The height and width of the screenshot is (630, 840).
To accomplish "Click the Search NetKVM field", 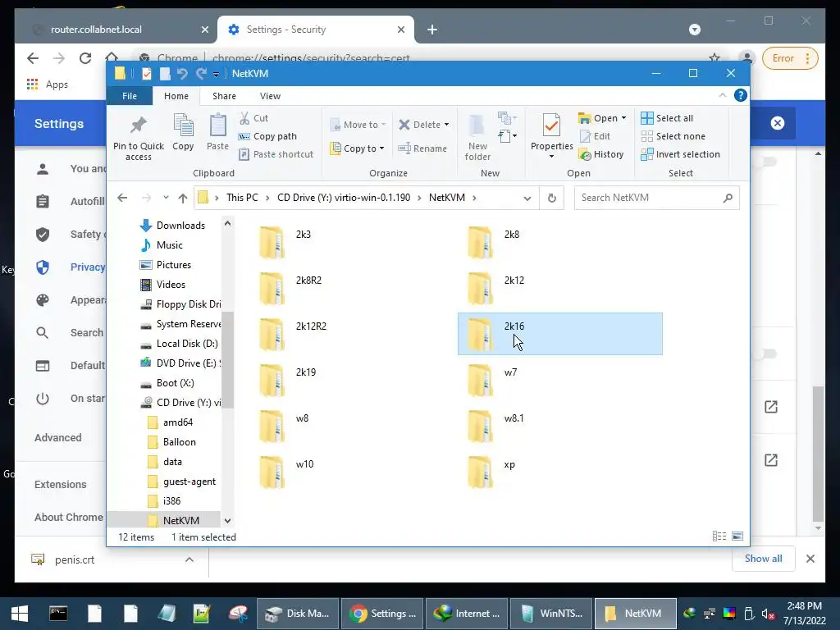I will click(x=656, y=198).
